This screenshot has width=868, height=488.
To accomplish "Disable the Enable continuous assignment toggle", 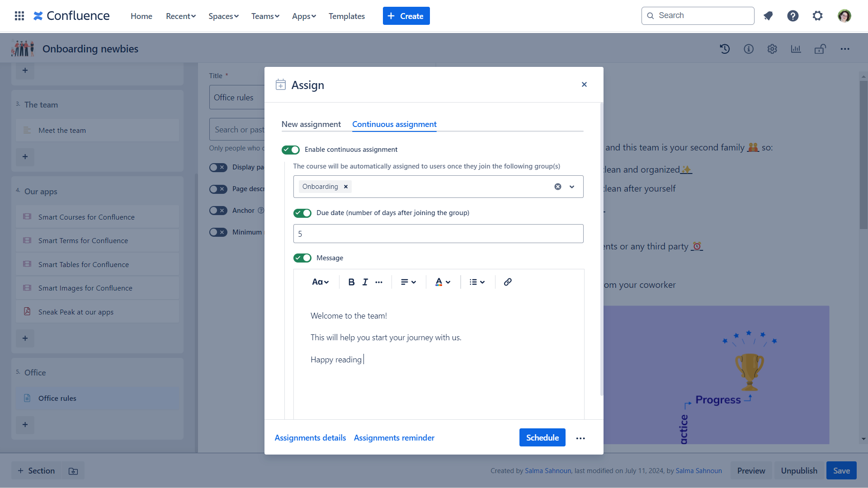I will tap(291, 150).
